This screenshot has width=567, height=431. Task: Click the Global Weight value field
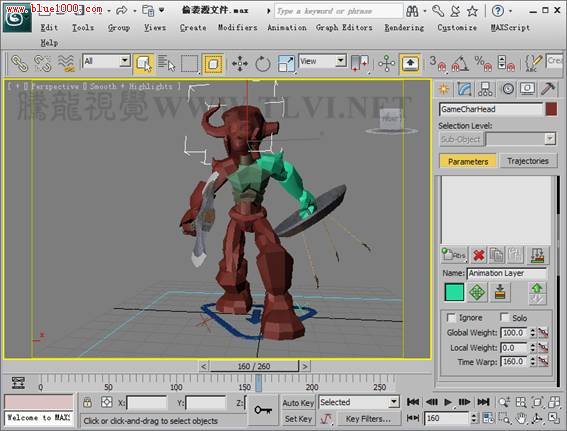[514, 333]
